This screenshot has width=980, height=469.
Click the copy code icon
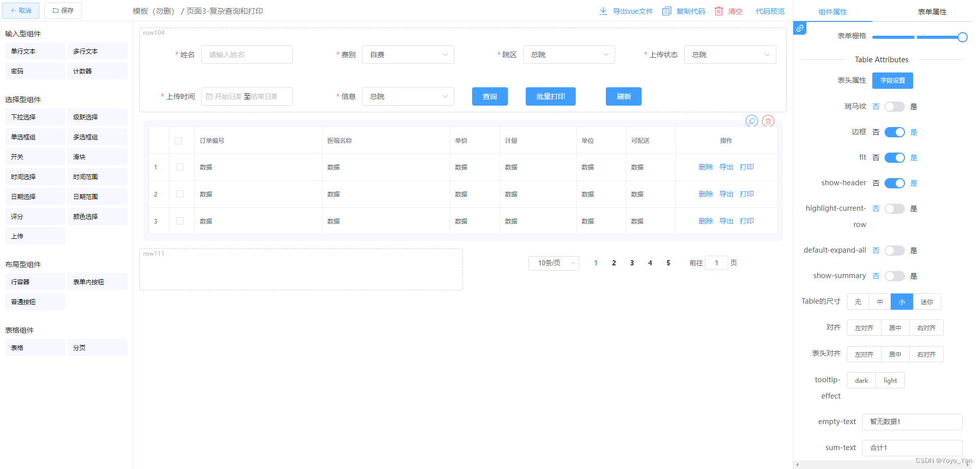[x=667, y=11]
